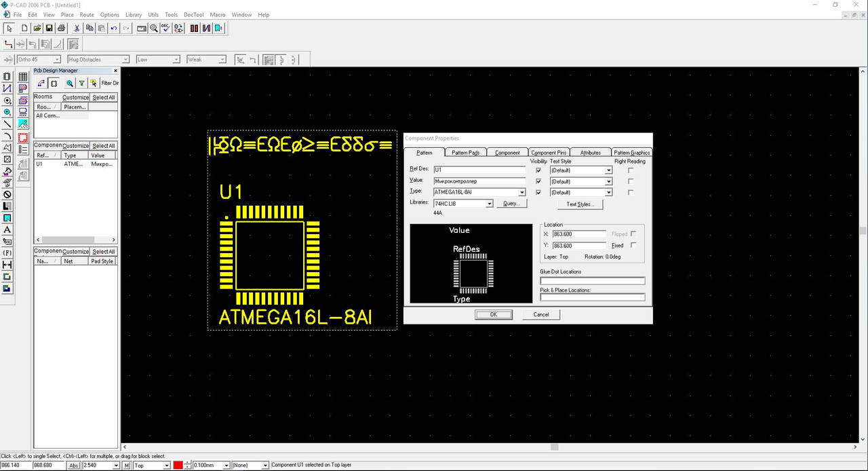Cut selection with scissors icon
This screenshot has width=868, height=471.
77,28
